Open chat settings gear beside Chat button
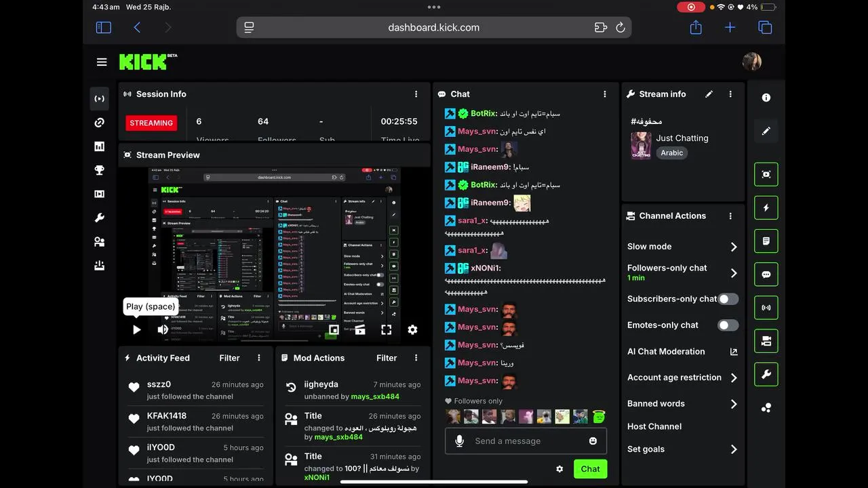The height and width of the screenshot is (488, 868). point(559,469)
